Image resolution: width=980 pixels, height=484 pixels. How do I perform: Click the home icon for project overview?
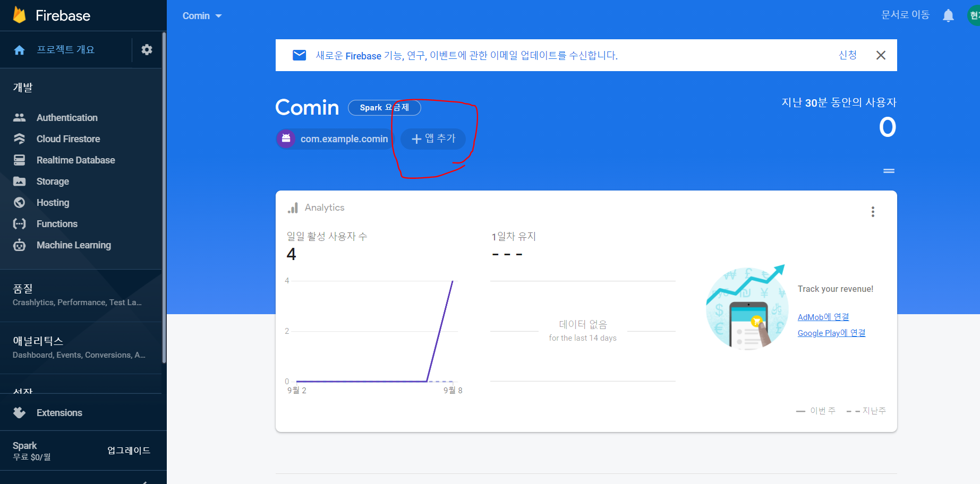pos(20,50)
